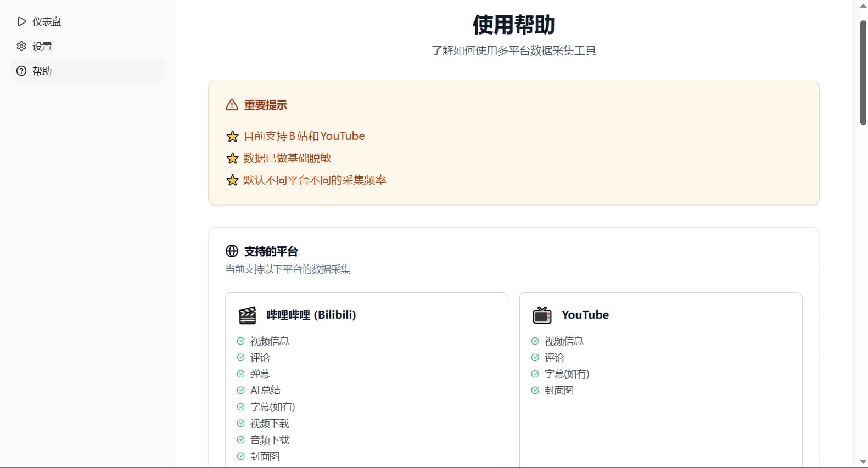Click the 视频下载 feature under Bilibili
Screen dimensions: 868x468
click(270, 423)
